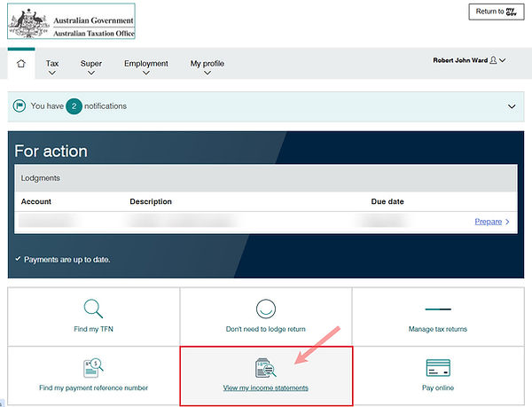Image resolution: width=532 pixels, height=407 pixels.
Task: Click the Payments are up to date text
Action: pos(66,260)
